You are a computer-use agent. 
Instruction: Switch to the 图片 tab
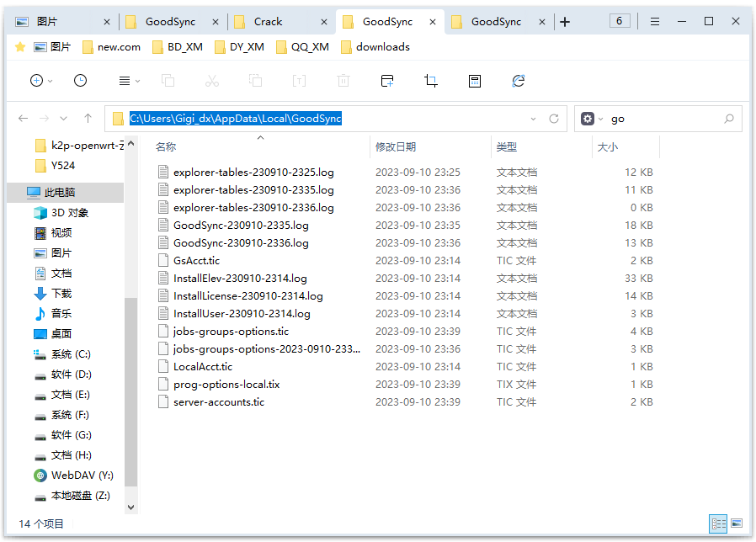pos(61,22)
